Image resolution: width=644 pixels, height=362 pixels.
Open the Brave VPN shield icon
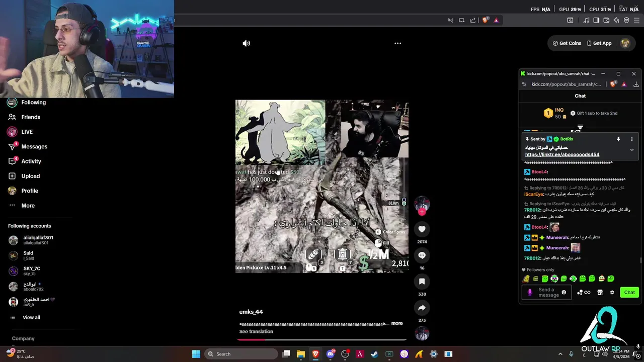click(x=626, y=20)
